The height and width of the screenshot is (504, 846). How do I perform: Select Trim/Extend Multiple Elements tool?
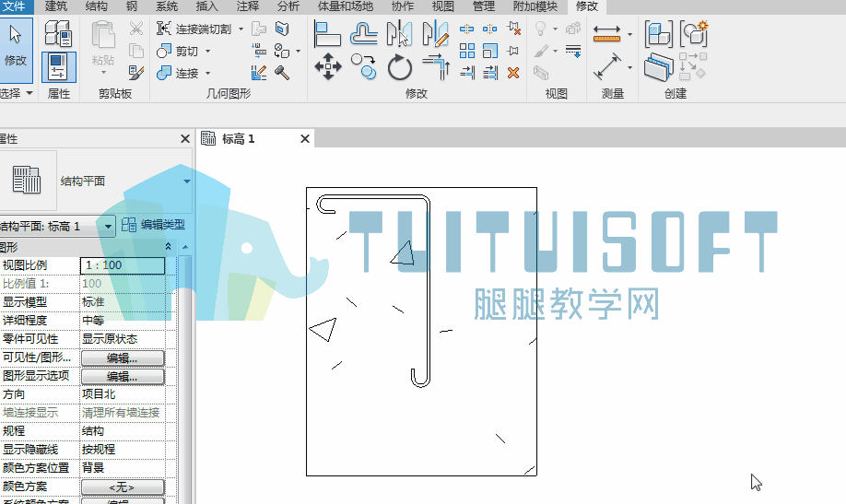click(490, 73)
